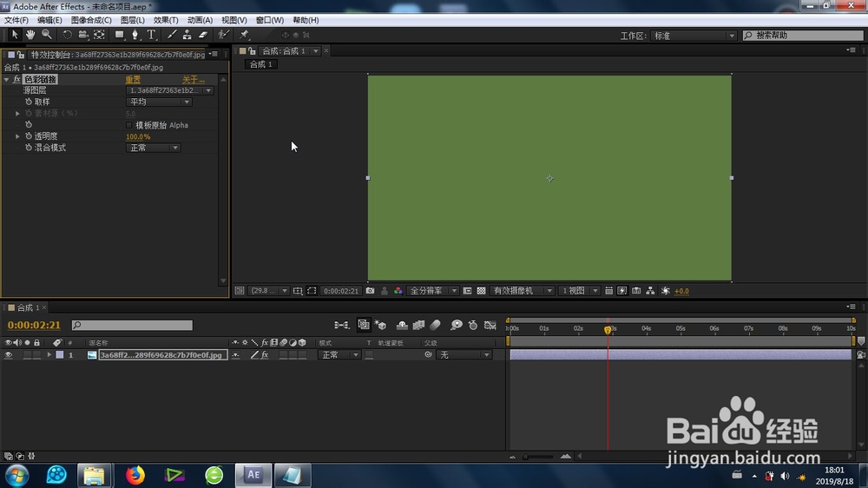Select the Pan Behind anchor tool
This screenshot has height=488, width=868.
pyautogui.click(x=99, y=35)
